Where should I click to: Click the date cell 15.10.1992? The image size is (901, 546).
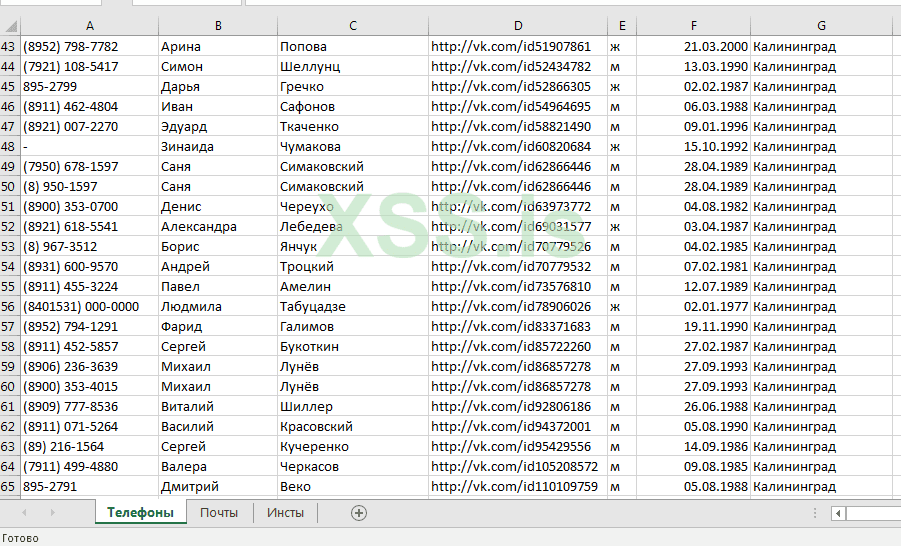click(715, 147)
